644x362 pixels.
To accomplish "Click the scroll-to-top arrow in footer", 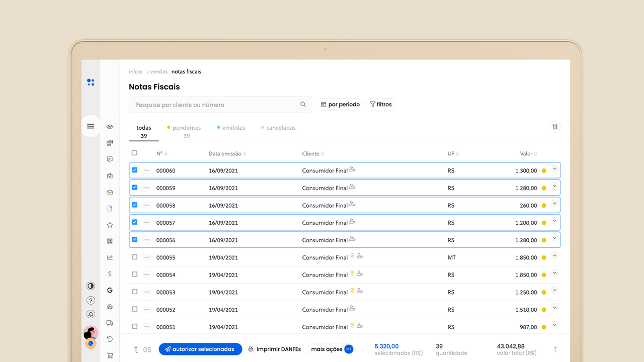I will tap(555, 349).
